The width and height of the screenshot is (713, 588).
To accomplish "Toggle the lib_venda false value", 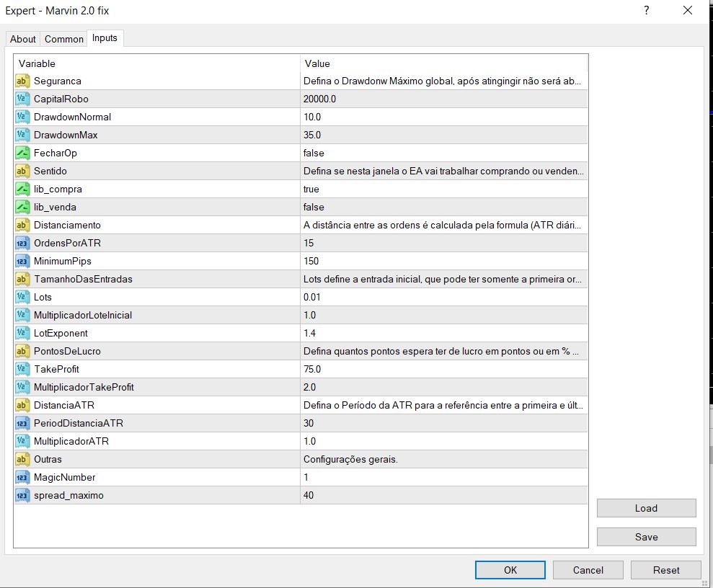I will [x=314, y=207].
